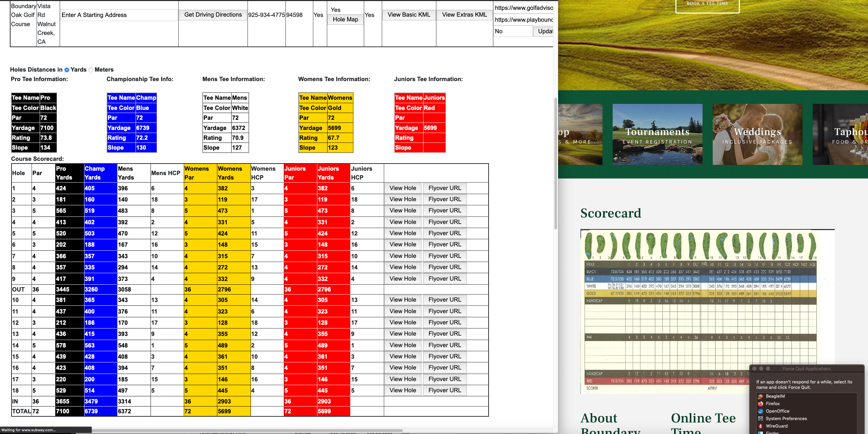Click View Hole for hole 9
The image size is (868, 434).
403,279
